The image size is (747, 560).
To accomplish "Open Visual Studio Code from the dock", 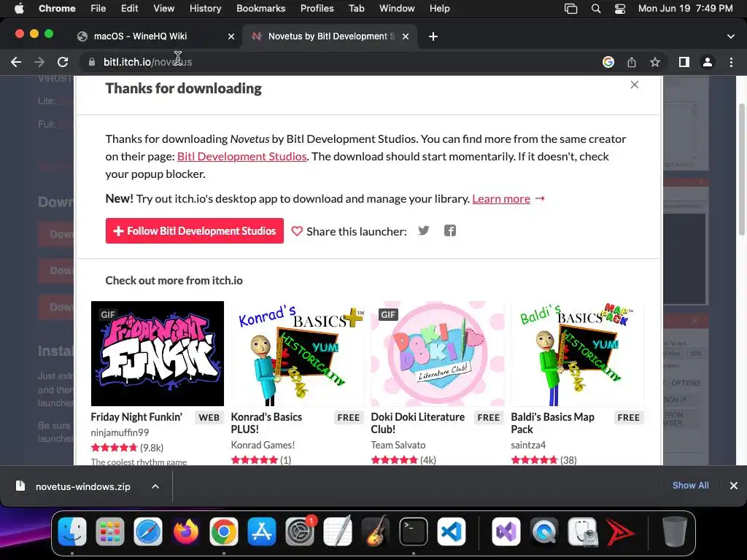I will tap(451, 532).
